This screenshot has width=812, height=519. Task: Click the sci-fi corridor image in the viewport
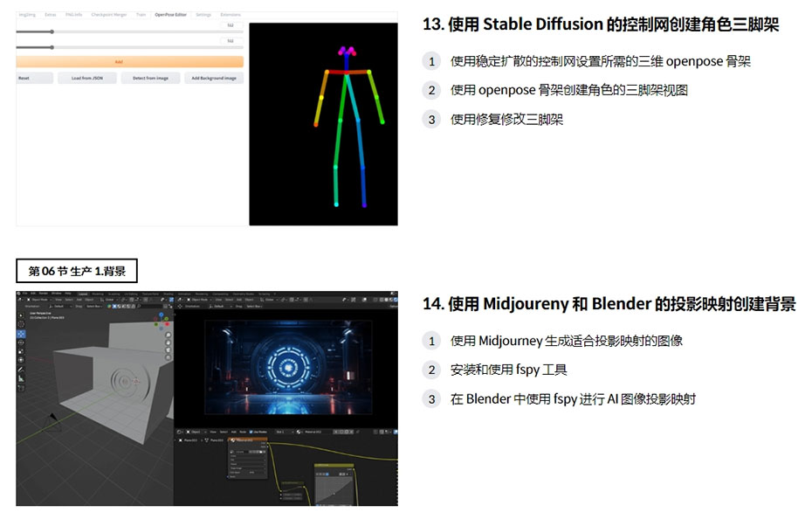(288, 367)
